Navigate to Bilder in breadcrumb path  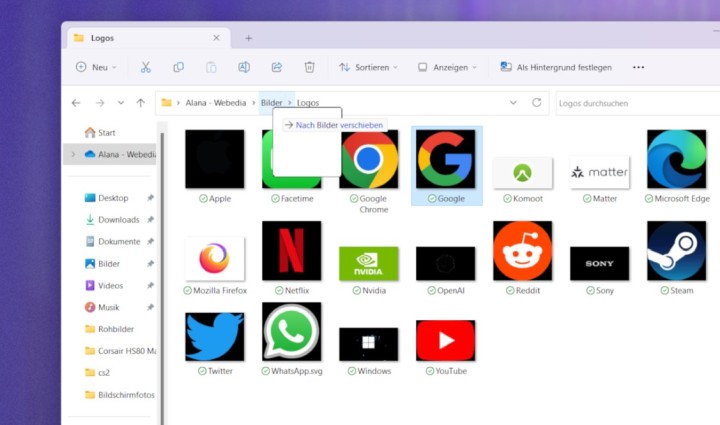(271, 102)
